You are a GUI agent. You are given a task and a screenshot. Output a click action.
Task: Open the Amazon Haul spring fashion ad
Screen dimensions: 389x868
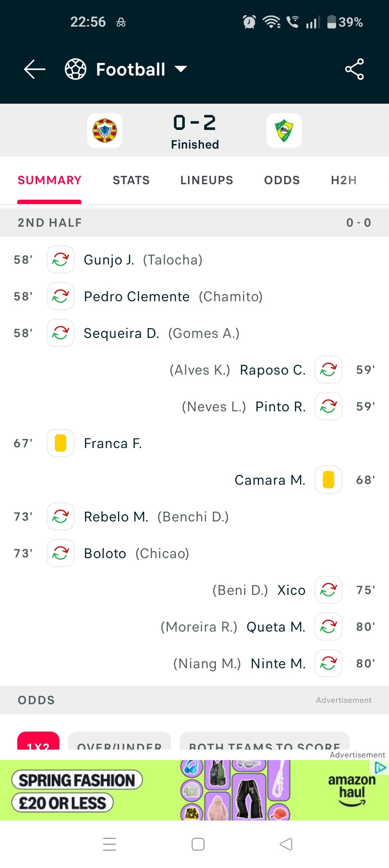pos(194,790)
